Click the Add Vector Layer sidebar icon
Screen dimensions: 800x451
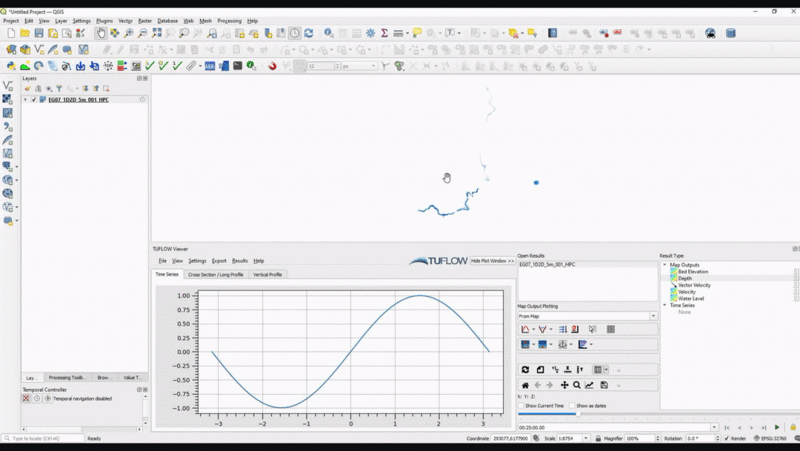click(8, 85)
